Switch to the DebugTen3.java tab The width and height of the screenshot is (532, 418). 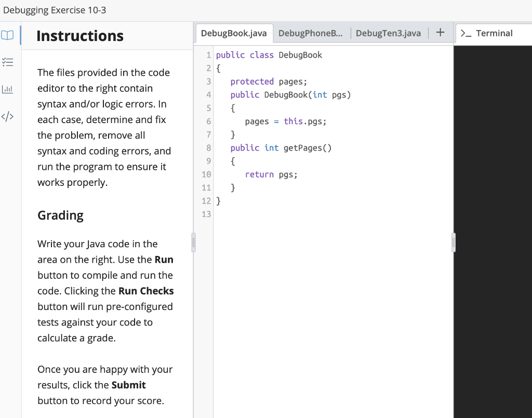388,33
